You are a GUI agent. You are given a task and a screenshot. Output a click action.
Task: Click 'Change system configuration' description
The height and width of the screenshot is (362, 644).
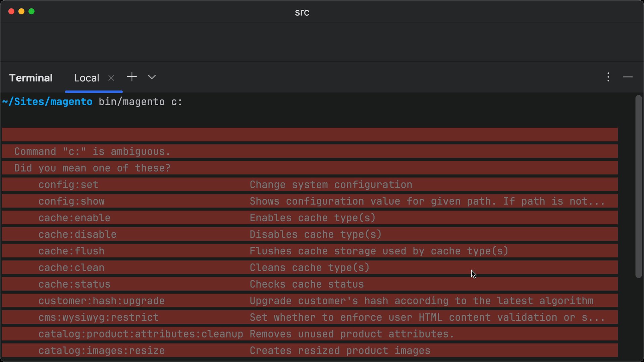click(x=331, y=185)
